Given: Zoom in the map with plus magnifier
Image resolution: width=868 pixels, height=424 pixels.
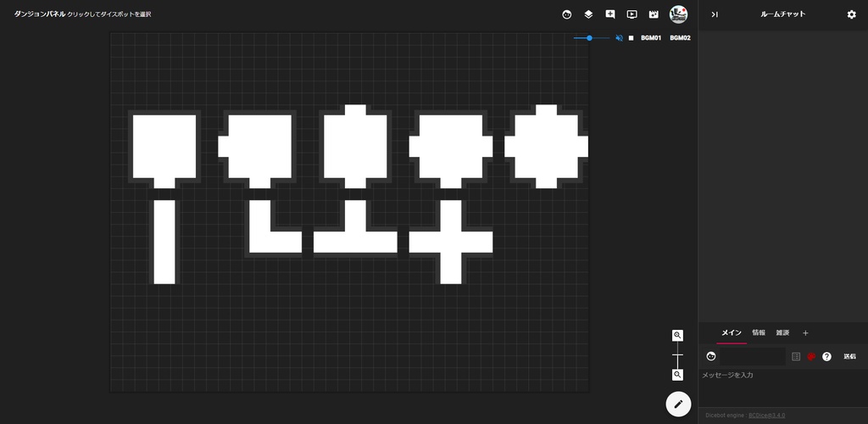Looking at the screenshot, I should click(677, 336).
